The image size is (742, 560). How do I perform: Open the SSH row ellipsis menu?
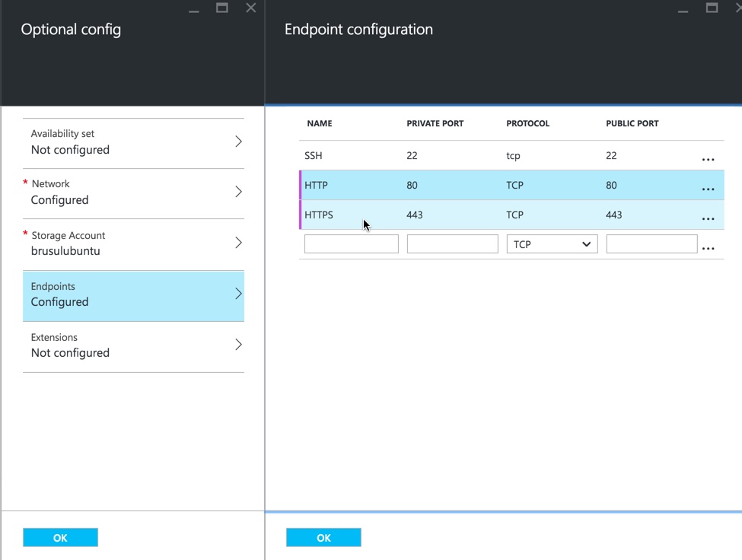(708, 159)
